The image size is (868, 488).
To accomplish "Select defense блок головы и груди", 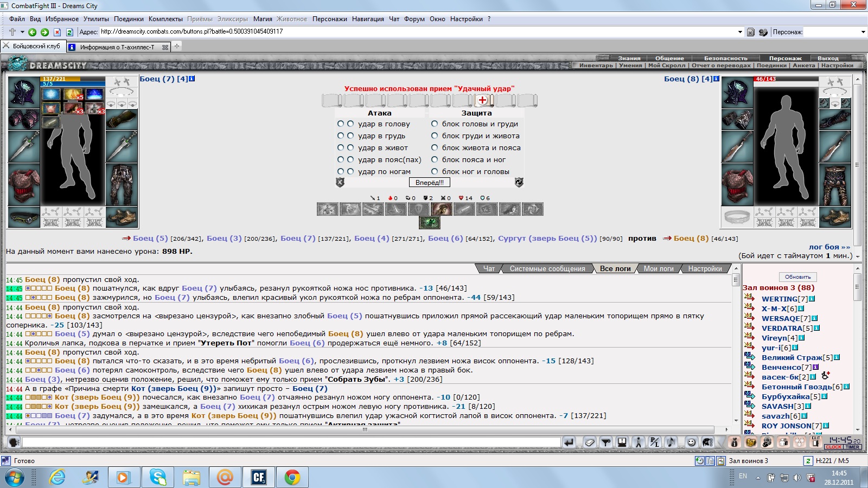I will pyautogui.click(x=435, y=124).
